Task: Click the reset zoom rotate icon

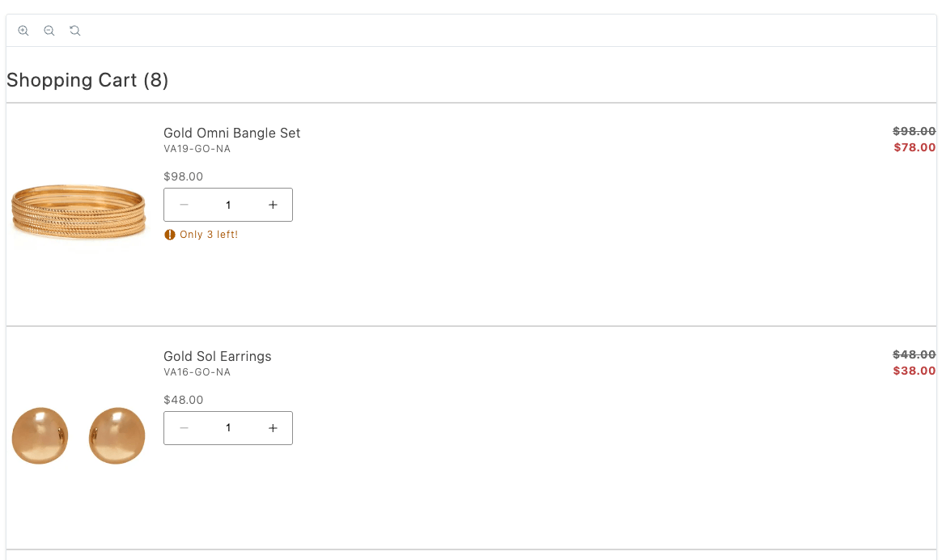Action: coord(75,31)
